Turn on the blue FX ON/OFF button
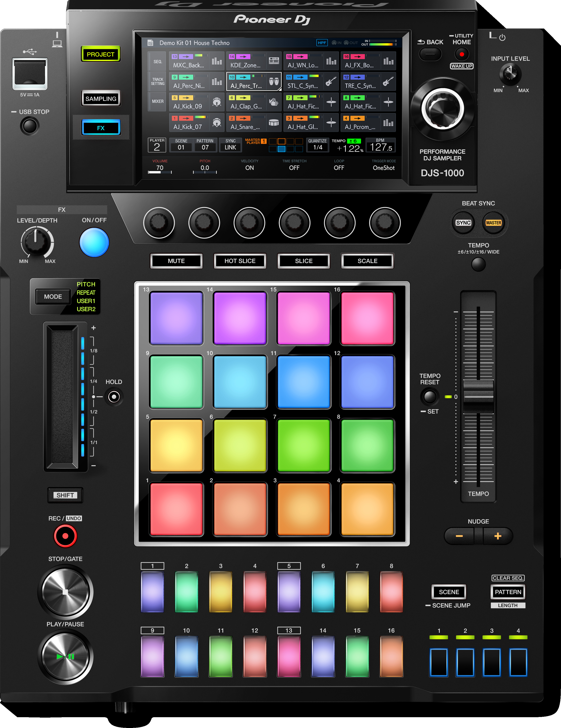The width and height of the screenshot is (561, 728). coord(94,242)
